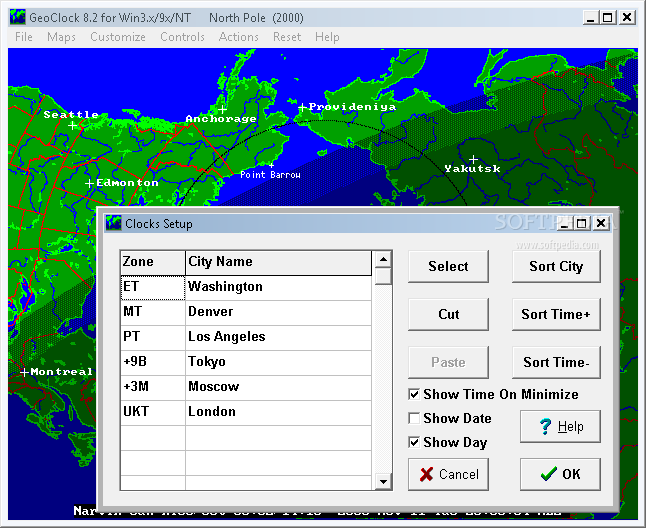This screenshot has height=528, width=646.
Task: Click the Seattle marker on the map
Action: [73, 125]
